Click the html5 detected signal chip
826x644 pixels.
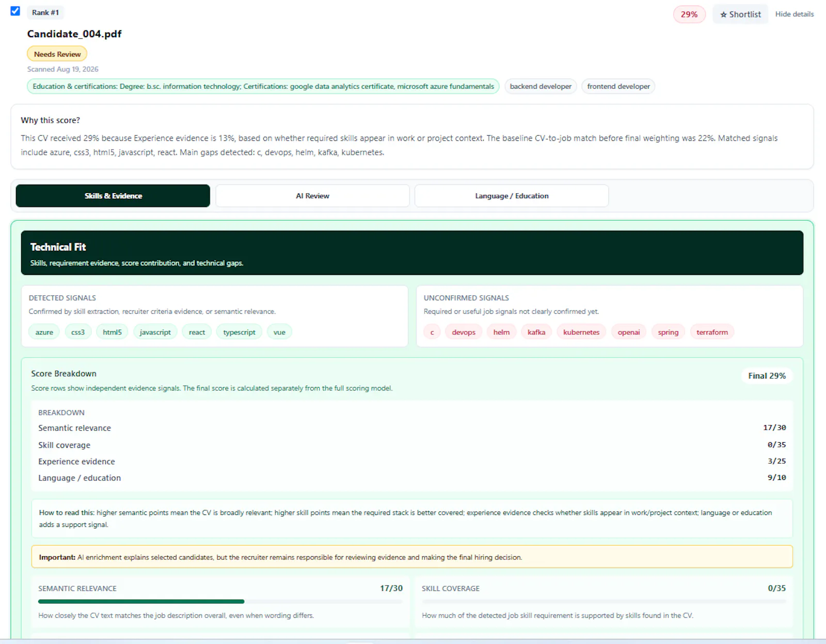112,332
